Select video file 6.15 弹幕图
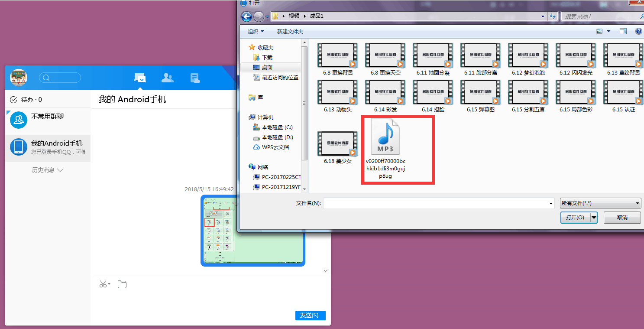Viewport: 644px width, 329px height. pos(481,96)
